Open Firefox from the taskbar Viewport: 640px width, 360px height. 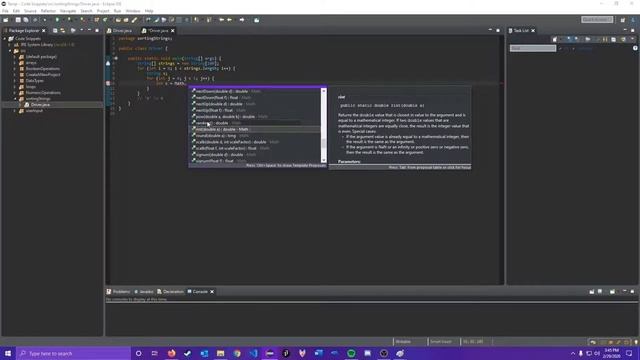click(x=171, y=353)
